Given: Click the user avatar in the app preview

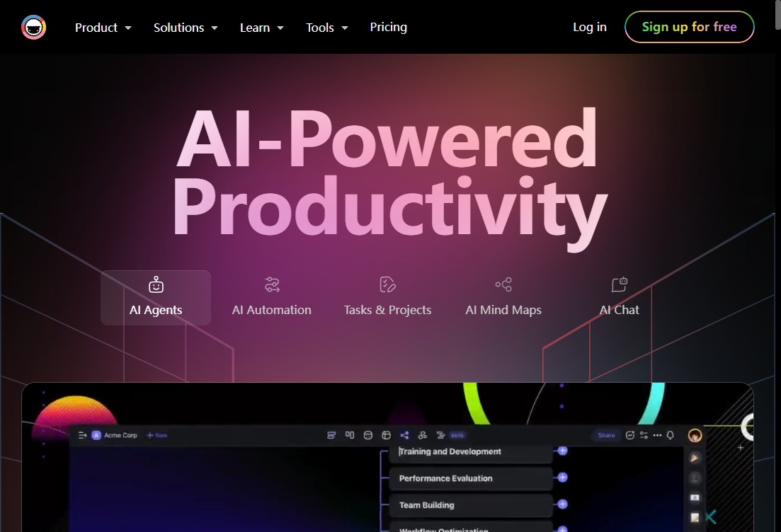Looking at the screenshot, I should [695, 435].
